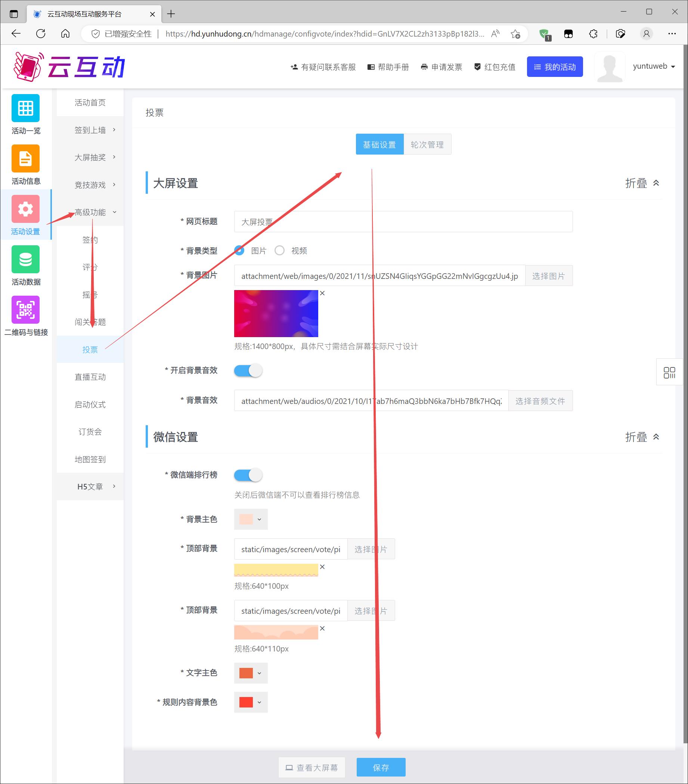Click the 查看大屏幕 button
688x784 pixels.
point(312,768)
